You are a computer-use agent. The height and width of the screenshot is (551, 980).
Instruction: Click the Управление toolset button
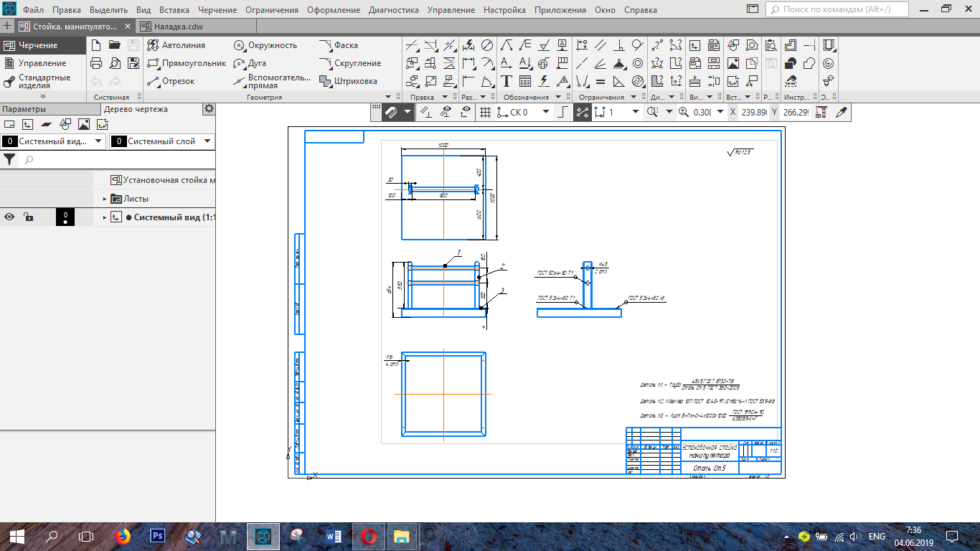pyautogui.click(x=42, y=63)
